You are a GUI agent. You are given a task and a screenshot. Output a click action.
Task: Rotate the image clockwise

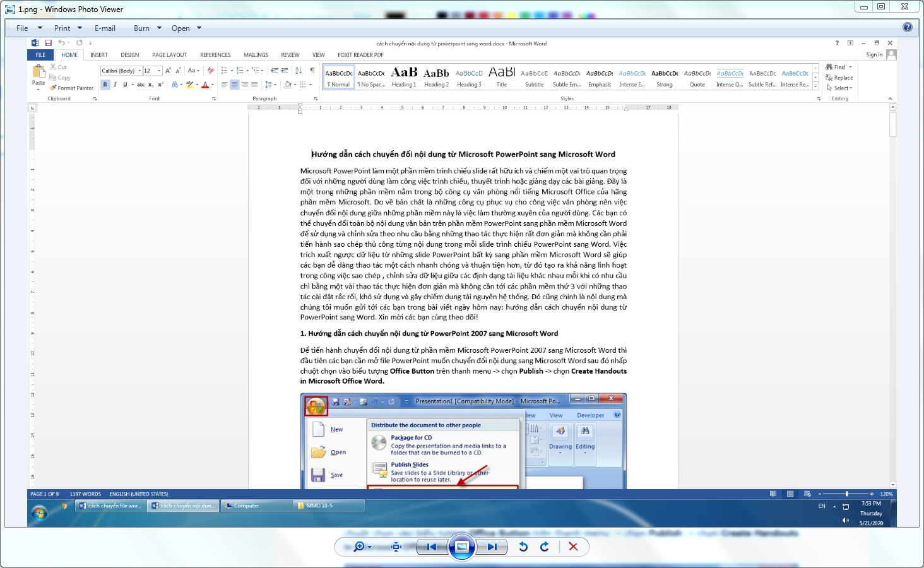tap(544, 547)
